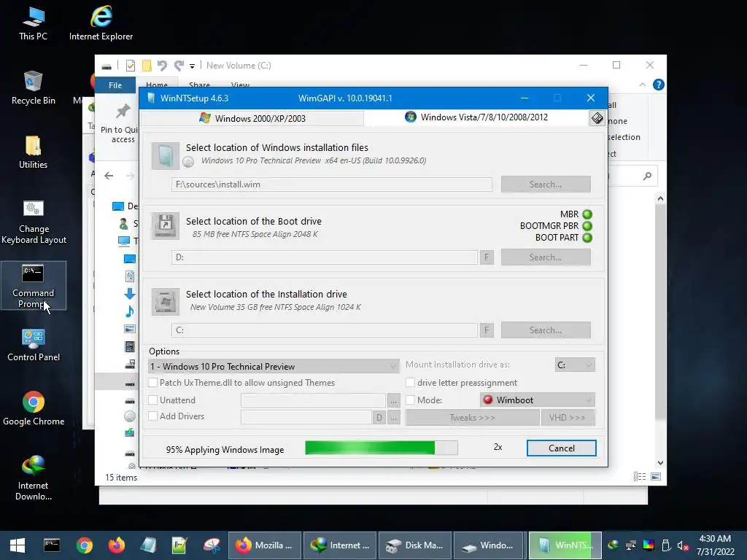The image size is (747, 560).
Task: Enable Add Drivers checkbox
Action: [153, 416]
